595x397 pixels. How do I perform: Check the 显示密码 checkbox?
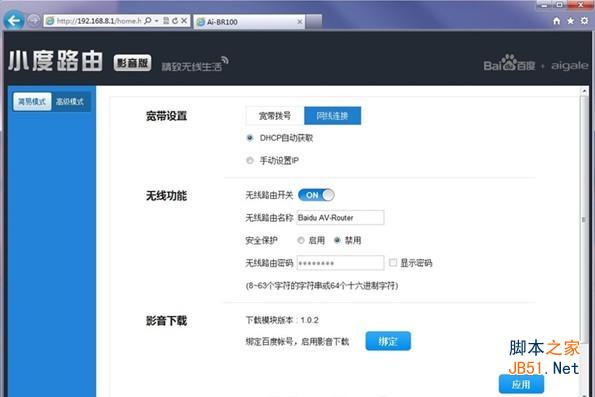(x=393, y=262)
